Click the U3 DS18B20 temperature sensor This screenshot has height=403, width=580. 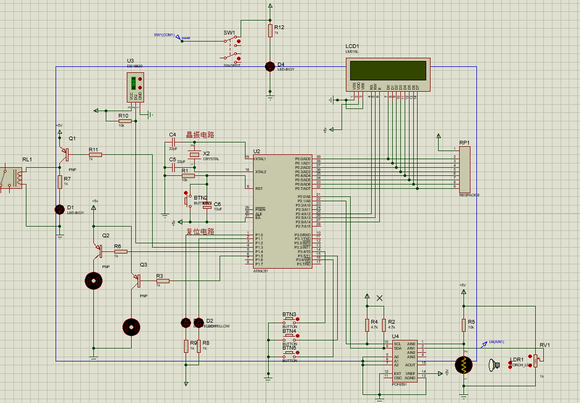[135, 87]
